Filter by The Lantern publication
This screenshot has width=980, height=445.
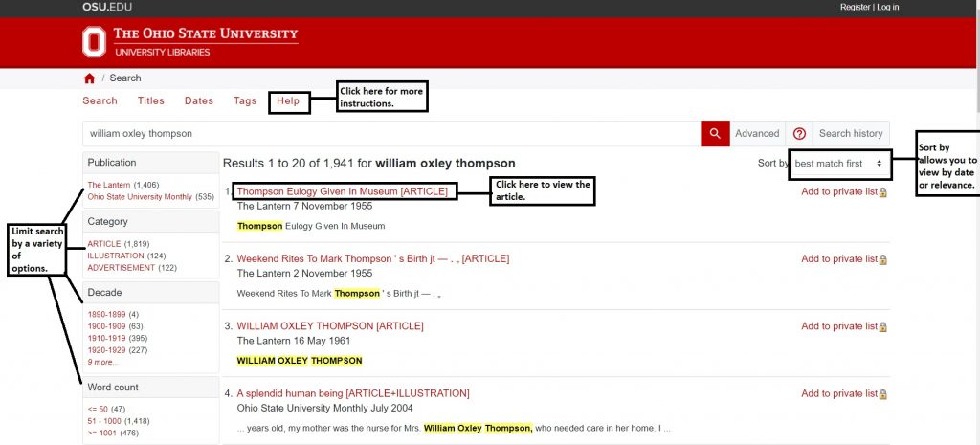(x=109, y=185)
